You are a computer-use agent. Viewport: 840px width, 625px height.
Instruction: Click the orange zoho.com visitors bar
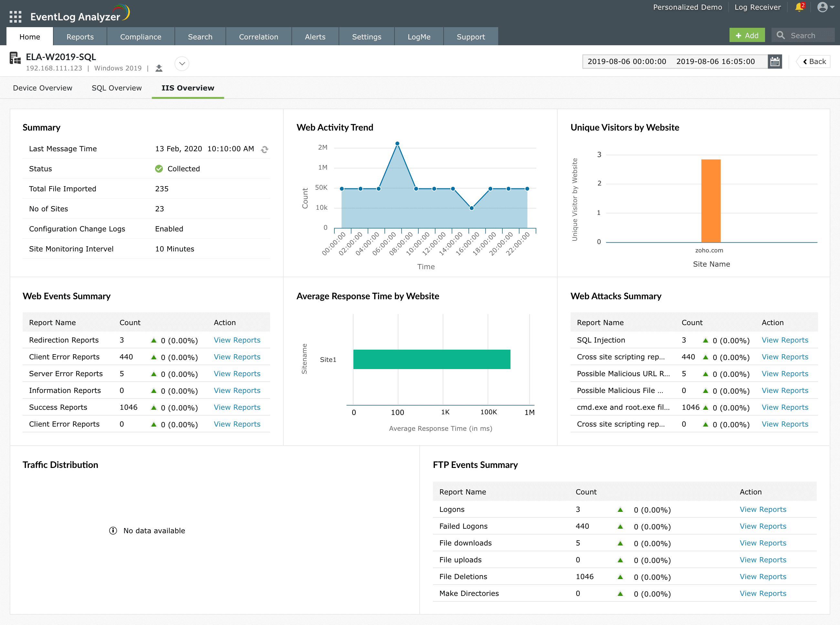[711, 200]
